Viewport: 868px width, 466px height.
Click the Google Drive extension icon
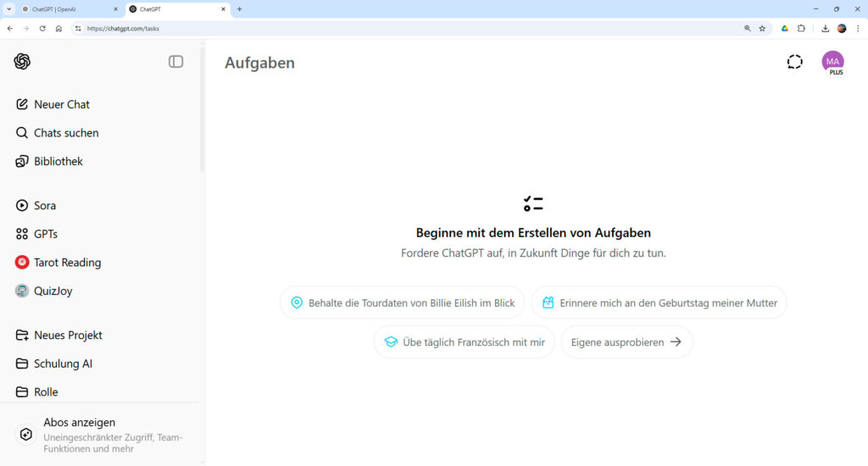(x=784, y=28)
